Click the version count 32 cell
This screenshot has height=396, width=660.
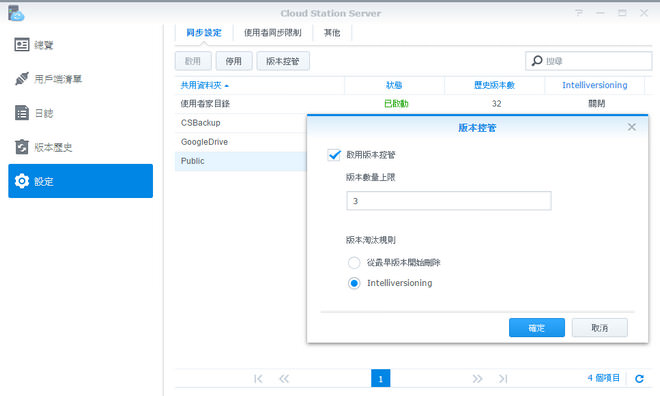pyautogui.click(x=497, y=104)
